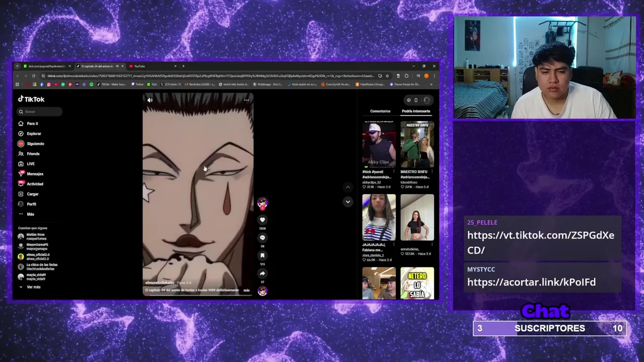Save the video with the bookmark icon
Screen dimensions: 644x362
[262, 255]
